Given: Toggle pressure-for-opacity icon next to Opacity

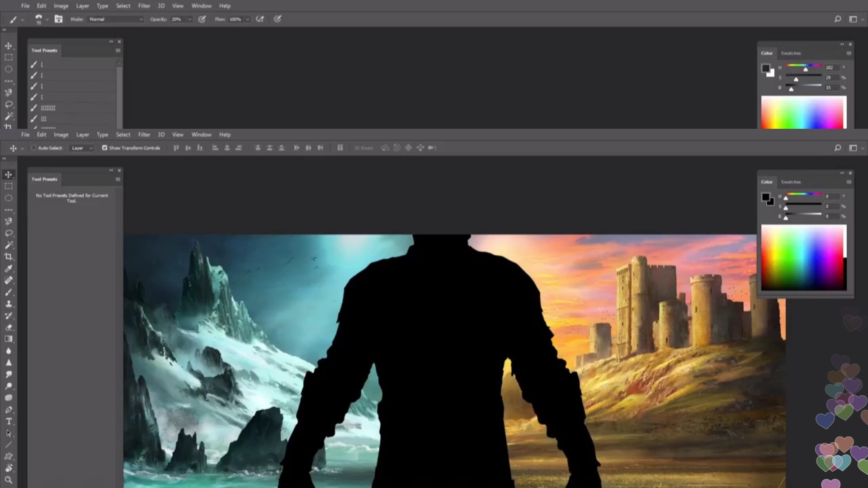Looking at the screenshot, I should coord(202,19).
